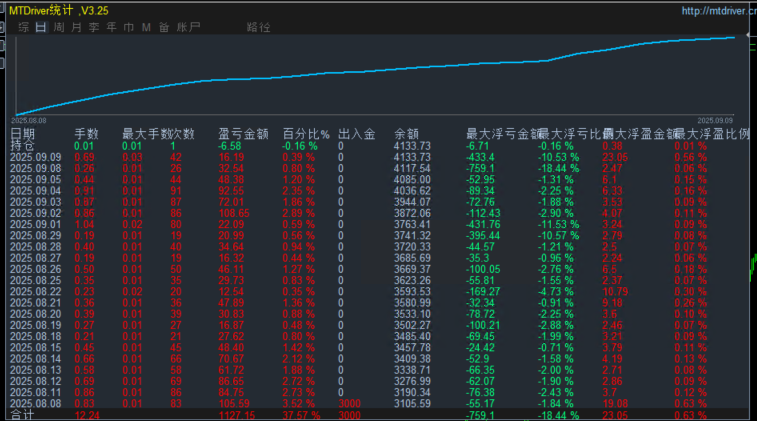Select the 持仓 row label
Screen dimensions: 757x421
point(22,145)
